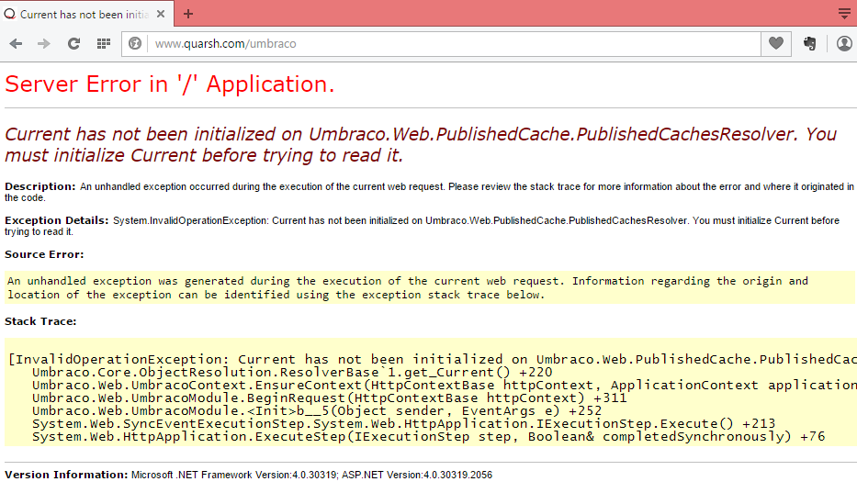Click the 'Exception Details:' label
Viewport: 857px width, 504px height.
click(57, 220)
